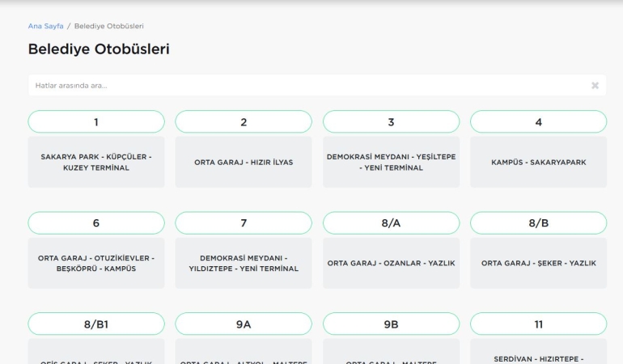Open Sakarya Park - Küpçüler - Kuzey Terminal route
623x364 pixels.
coord(95,162)
